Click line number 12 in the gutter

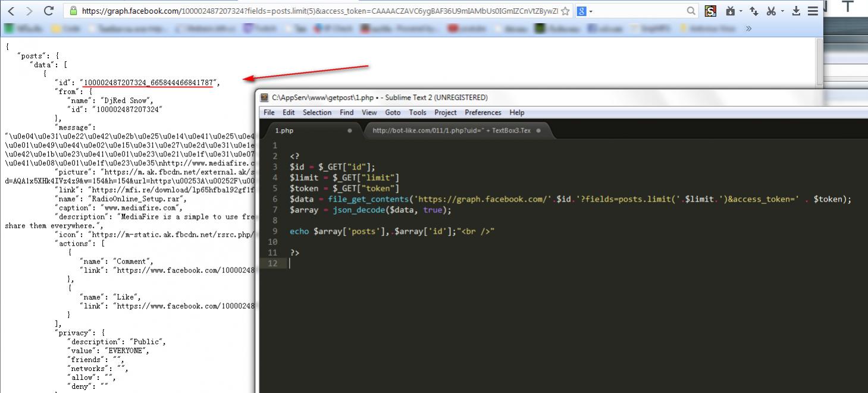coord(274,263)
